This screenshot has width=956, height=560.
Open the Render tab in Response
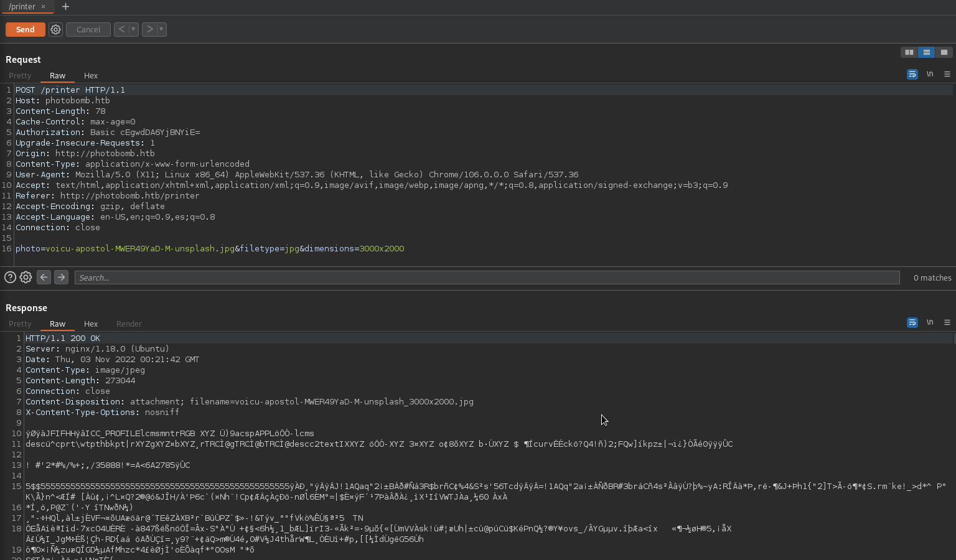point(129,324)
